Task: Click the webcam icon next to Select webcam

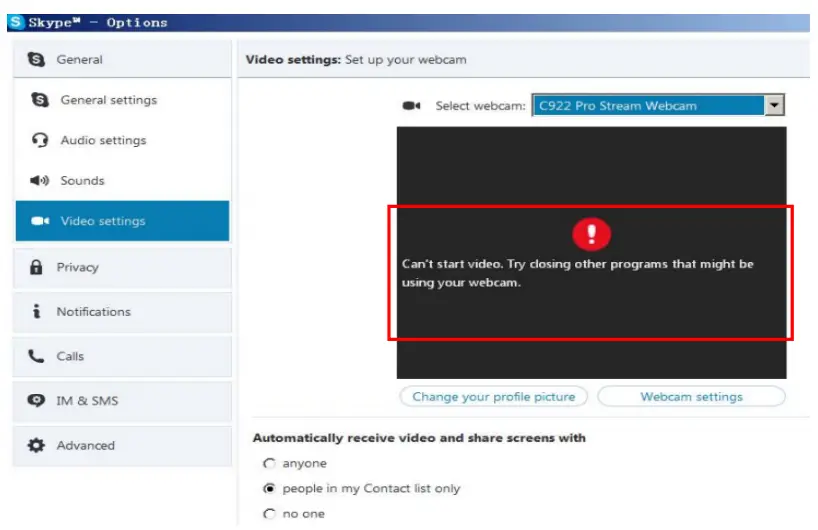Action: coord(411,106)
